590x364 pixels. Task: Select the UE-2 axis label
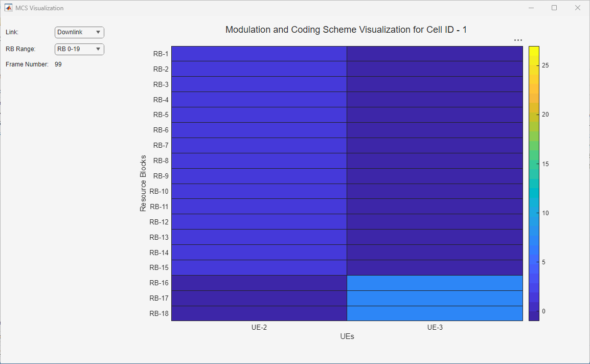click(259, 327)
